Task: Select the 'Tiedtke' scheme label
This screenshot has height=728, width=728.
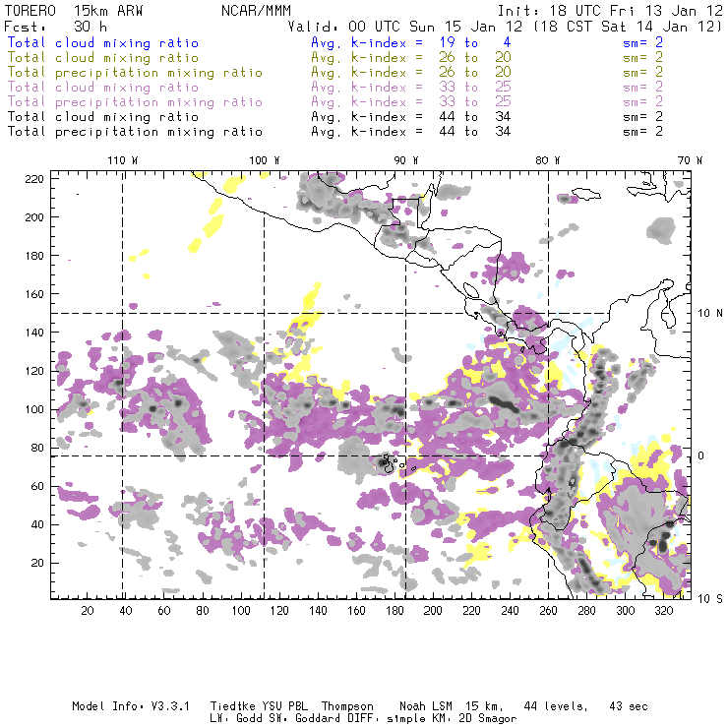Action: [x=232, y=706]
